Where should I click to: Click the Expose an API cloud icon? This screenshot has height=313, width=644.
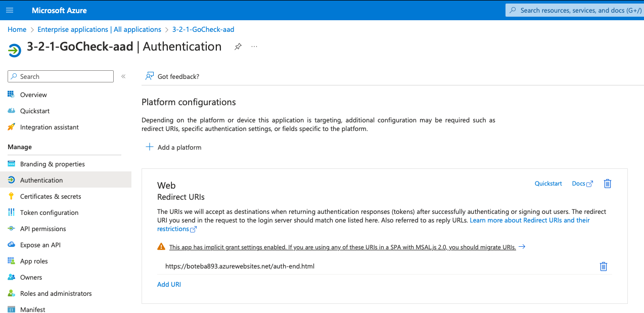(11, 245)
